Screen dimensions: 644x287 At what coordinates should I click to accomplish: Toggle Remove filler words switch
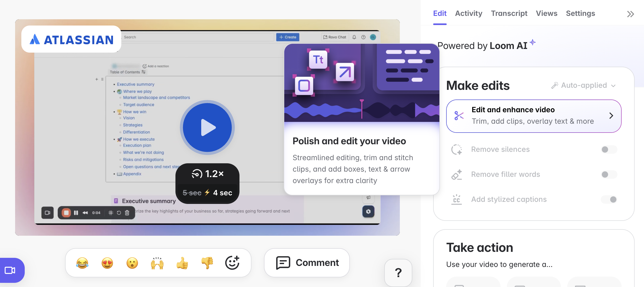point(609,174)
